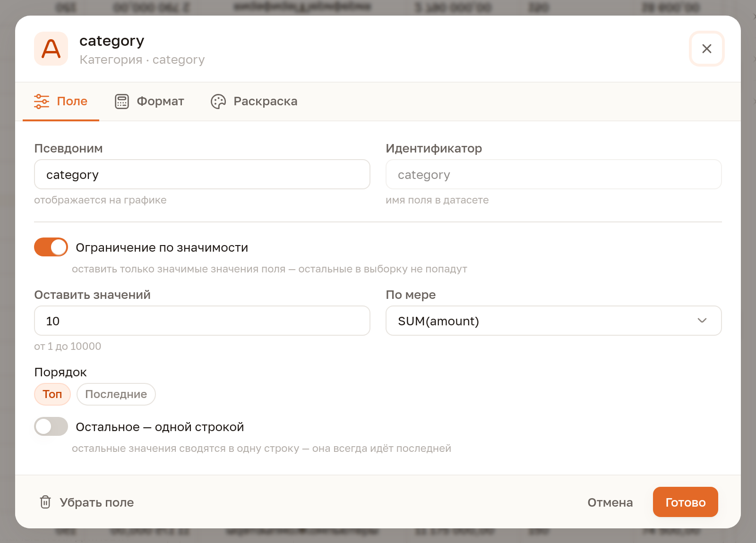Enable the Остальное — одной строкой switch
Viewport: 756px width, 543px height.
(51, 426)
